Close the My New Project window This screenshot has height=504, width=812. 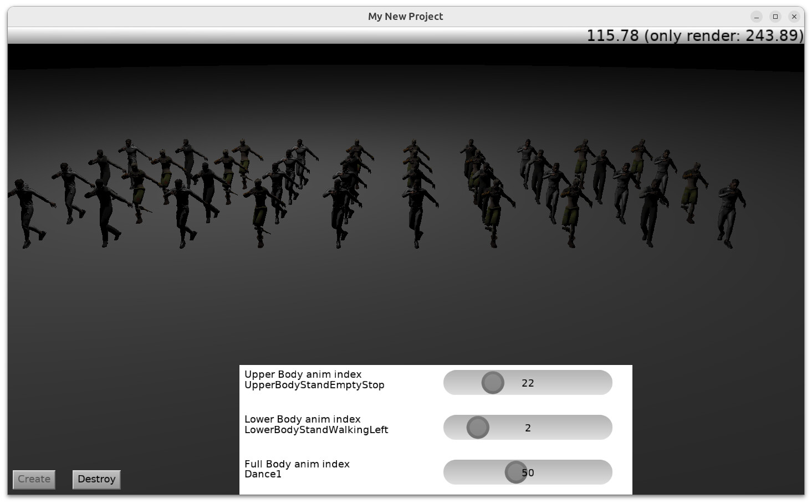tap(794, 17)
